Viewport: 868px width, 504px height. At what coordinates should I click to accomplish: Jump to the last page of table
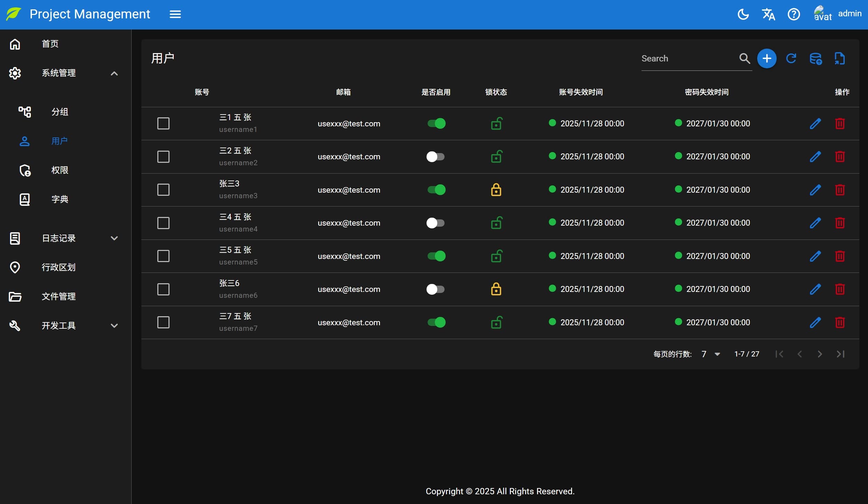pyautogui.click(x=840, y=354)
